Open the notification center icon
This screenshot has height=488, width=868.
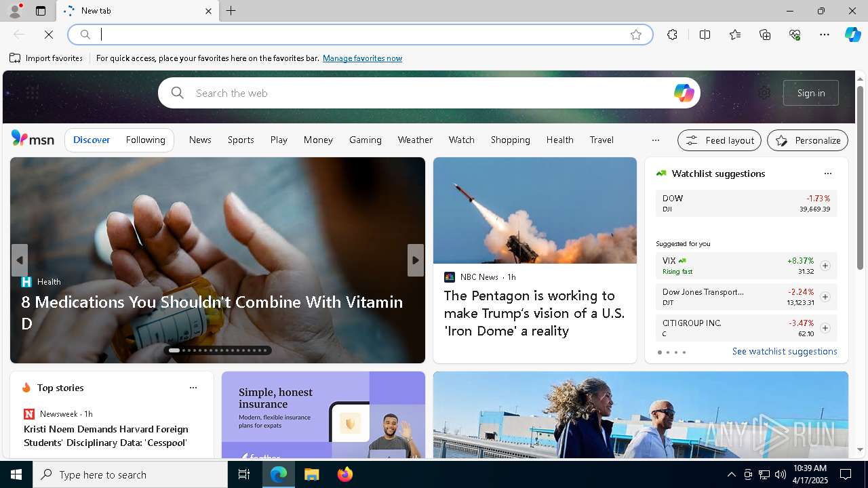coord(846,474)
